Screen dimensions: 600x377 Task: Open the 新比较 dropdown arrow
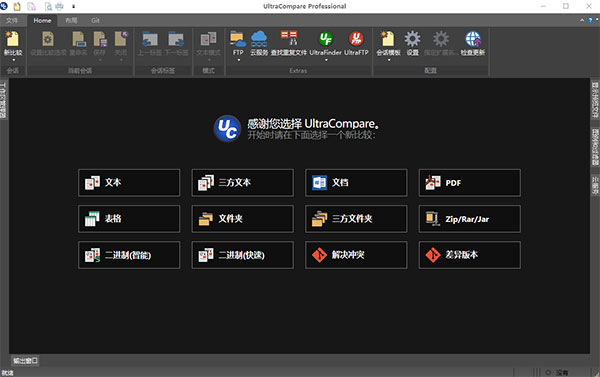pos(13,60)
